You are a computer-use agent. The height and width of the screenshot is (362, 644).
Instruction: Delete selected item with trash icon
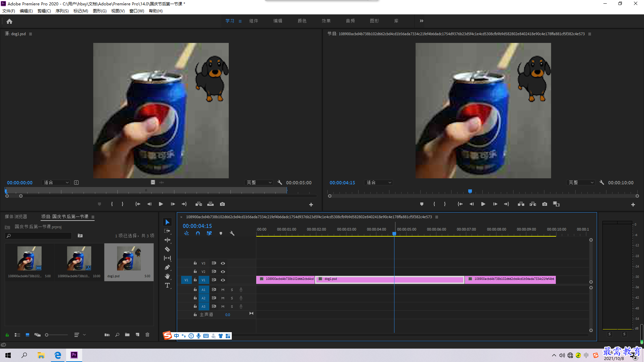tap(147, 335)
